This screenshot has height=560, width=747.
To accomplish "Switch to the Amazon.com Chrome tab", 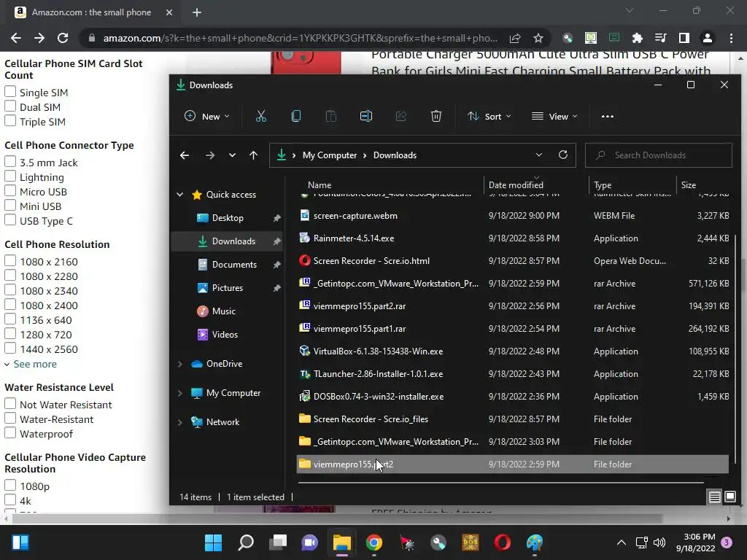I will point(91,12).
